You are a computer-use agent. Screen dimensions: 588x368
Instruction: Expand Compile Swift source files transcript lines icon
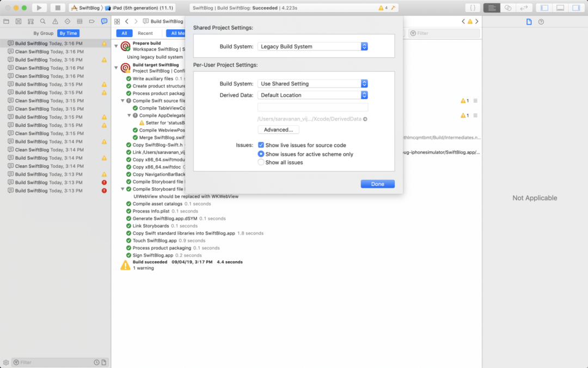(475, 101)
